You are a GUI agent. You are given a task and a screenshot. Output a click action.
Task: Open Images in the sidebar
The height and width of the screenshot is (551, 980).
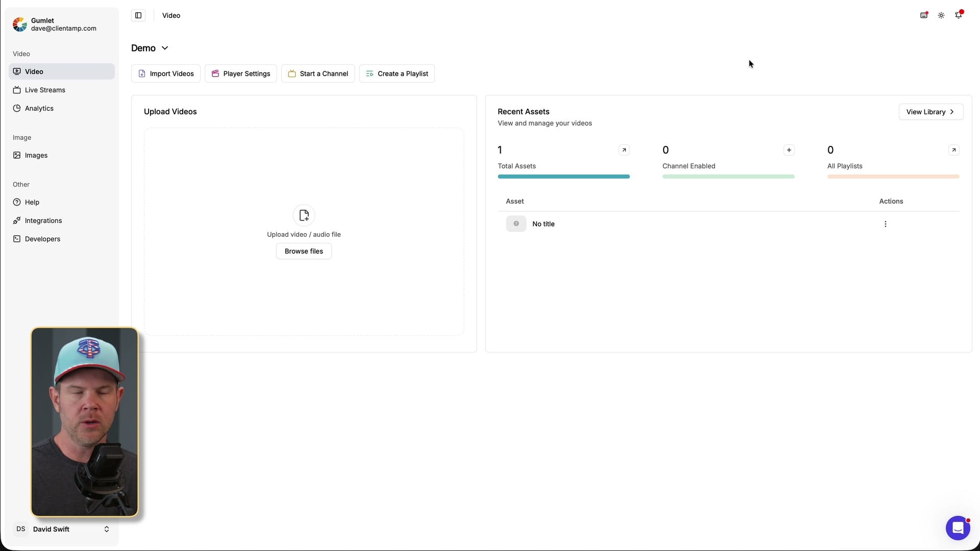(62, 155)
